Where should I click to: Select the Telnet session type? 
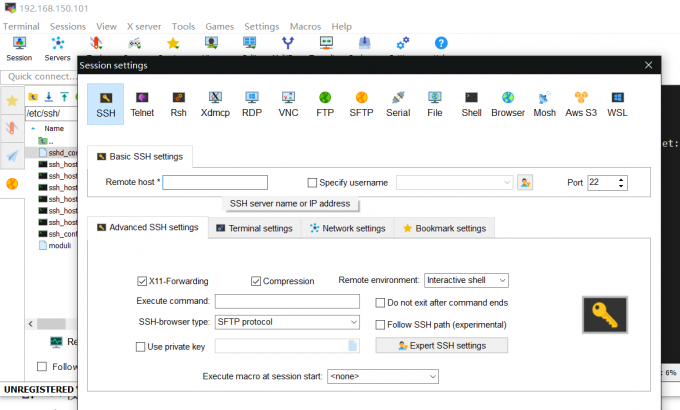142,104
